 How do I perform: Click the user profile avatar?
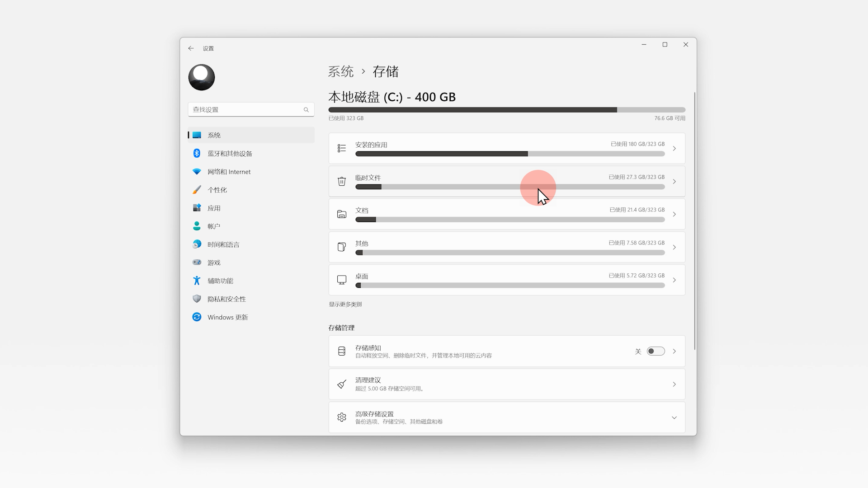[x=202, y=77]
